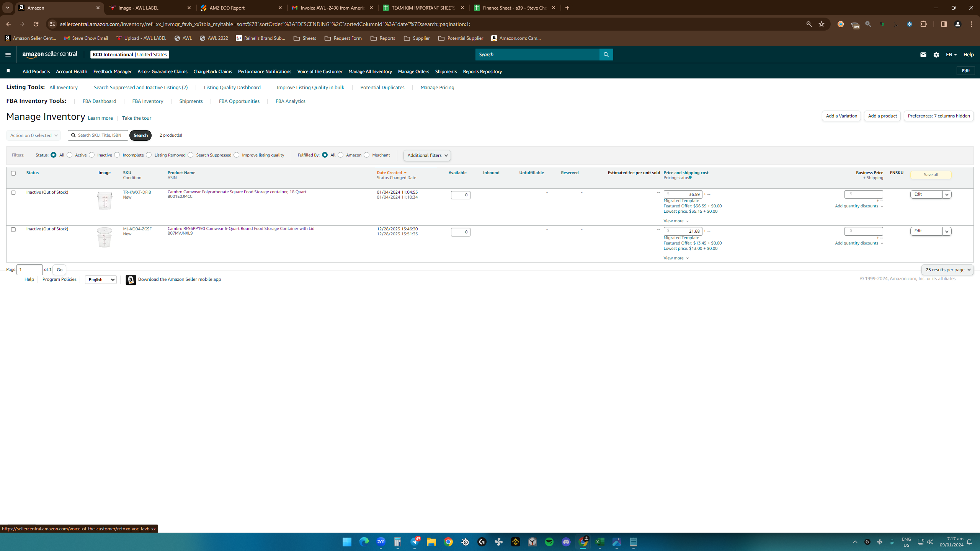This screenshot has width=980, height=551.
Task: Open Windows Start menu
Action: [x=347, y=542]
